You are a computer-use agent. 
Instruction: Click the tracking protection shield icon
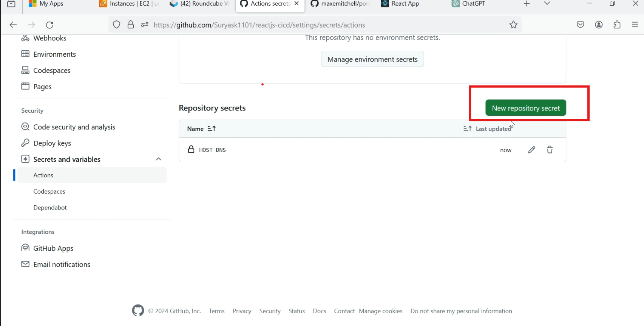[117, 25]
